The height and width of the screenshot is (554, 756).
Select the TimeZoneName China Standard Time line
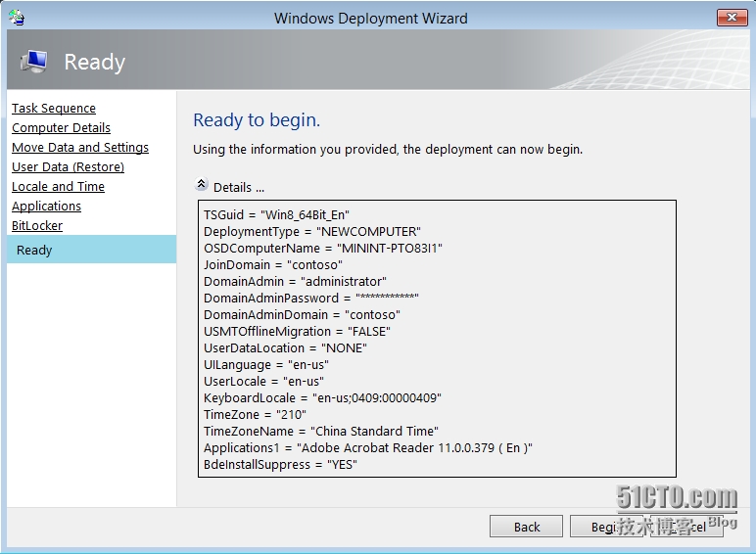(x=320, y=431)
